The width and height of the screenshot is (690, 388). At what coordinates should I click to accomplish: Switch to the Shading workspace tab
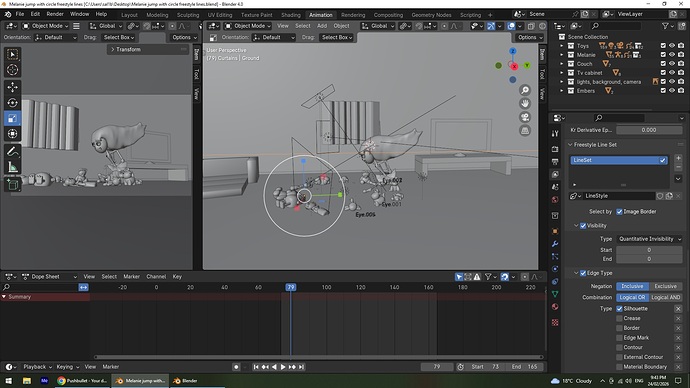[291, 15]
